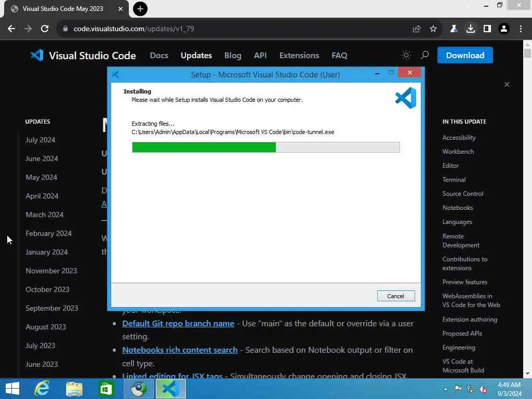This screenshot has height=399, width=532.
Task: Open the July 2023 update notes
Action: click(x=40, y=345)
